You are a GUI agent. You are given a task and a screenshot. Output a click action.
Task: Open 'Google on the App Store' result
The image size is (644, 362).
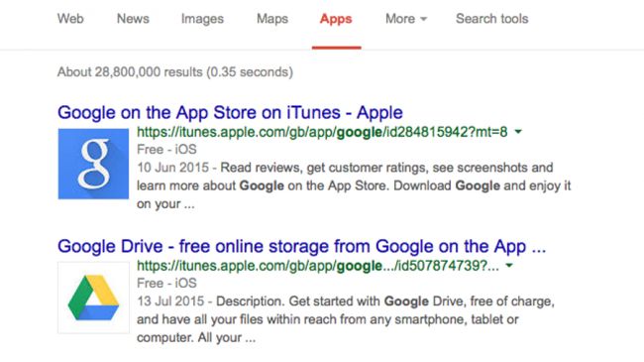tap(230, 112)
